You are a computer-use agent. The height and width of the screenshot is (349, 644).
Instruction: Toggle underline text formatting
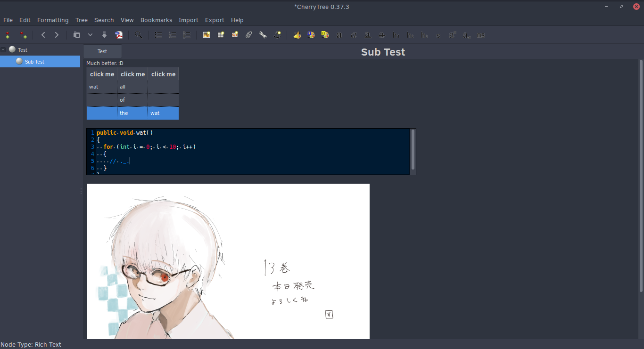coord(368,35)
